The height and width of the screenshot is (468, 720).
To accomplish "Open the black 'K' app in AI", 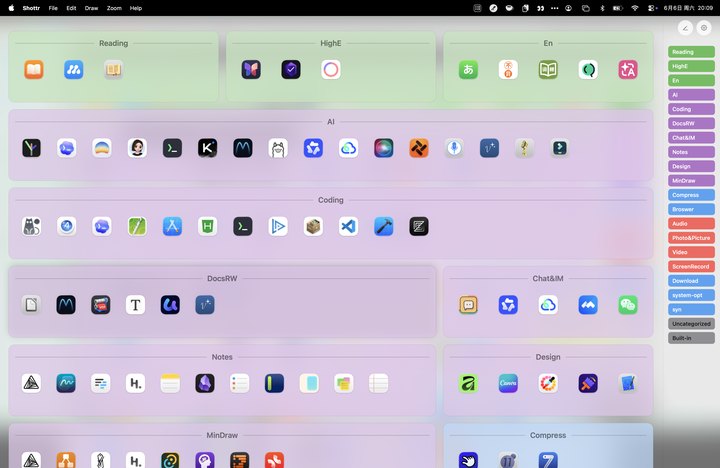I will coord(208,148).
